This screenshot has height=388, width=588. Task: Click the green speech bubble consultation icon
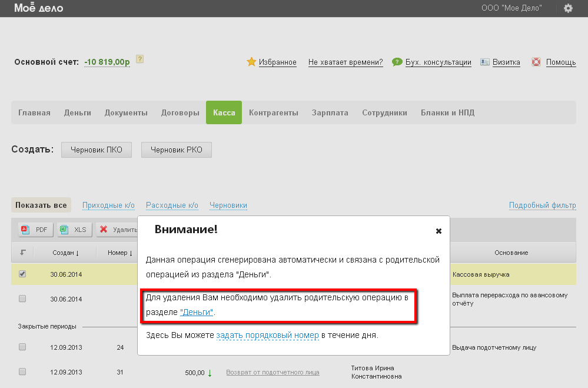click(397, 62)
